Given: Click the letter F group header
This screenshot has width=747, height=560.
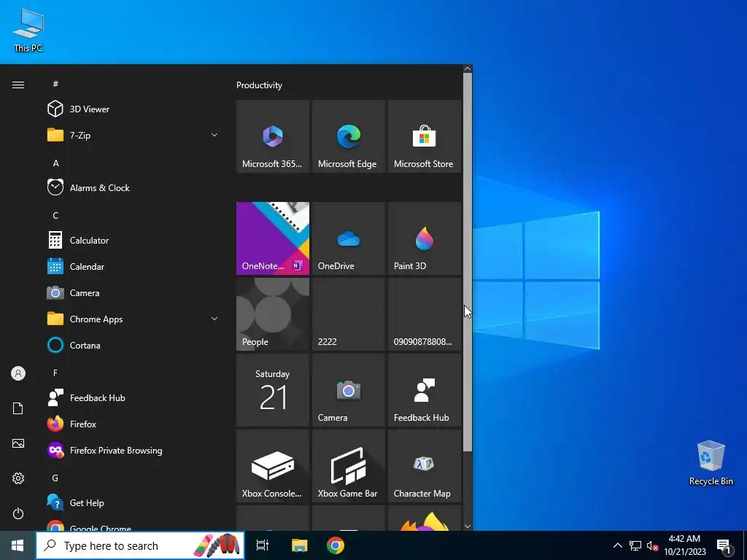Looking at the screenshot, I should (55, 373).
